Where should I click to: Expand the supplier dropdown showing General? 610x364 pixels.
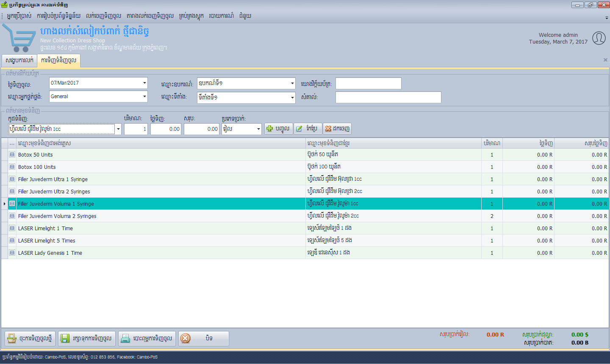click(144, 97)
